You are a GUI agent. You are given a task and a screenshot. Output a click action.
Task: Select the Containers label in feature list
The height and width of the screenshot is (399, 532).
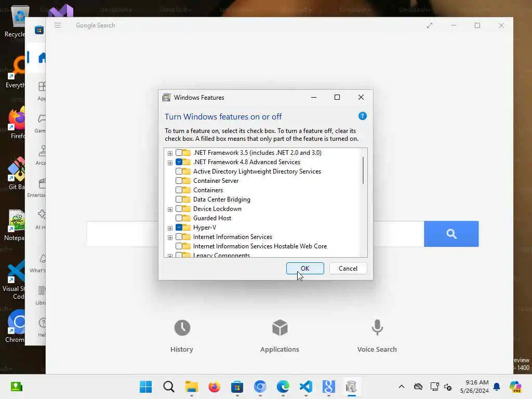coord(208,190)
